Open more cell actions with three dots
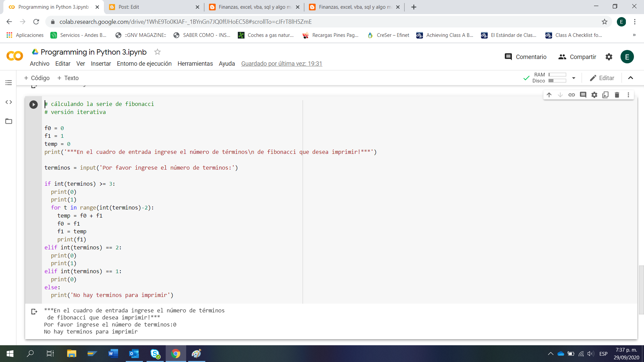This screenshot has width=644, height=362. point(629,95)
